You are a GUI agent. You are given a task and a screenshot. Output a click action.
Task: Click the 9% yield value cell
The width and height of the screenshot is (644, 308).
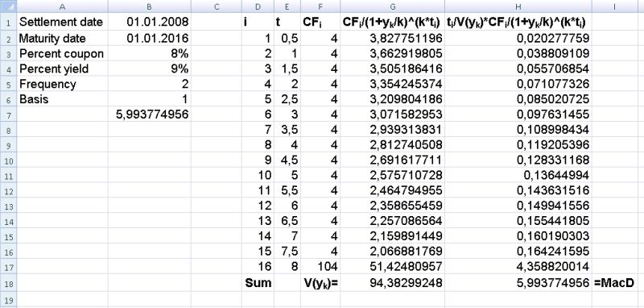[150, 69]
